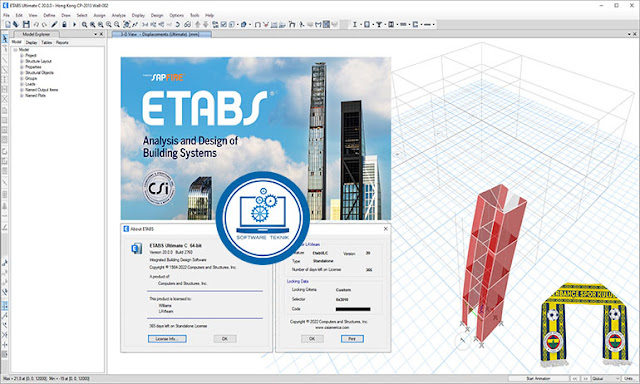Click the Pan hand icon in toolbar
640x384 pixels.
pyautogui.click(x=127, y=24)
